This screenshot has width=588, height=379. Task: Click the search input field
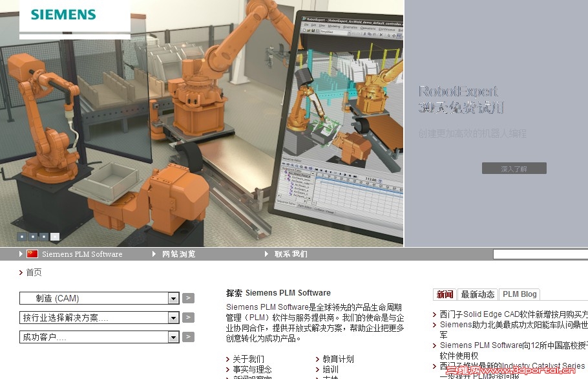click(x=540, y=254)
